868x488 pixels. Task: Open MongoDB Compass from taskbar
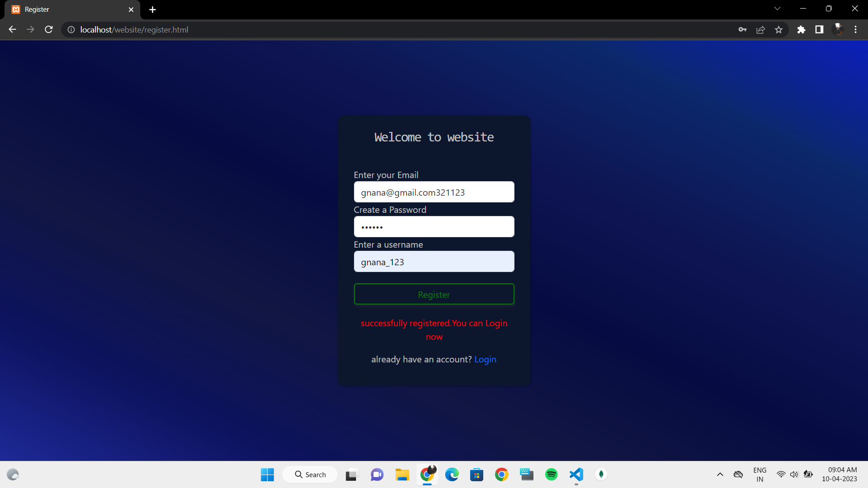(601, 474)
